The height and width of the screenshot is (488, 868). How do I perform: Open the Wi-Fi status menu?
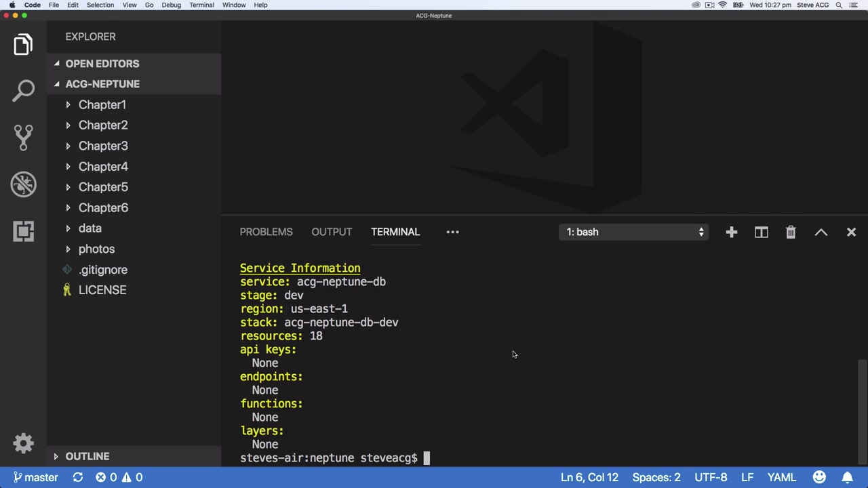click(723, 5)
